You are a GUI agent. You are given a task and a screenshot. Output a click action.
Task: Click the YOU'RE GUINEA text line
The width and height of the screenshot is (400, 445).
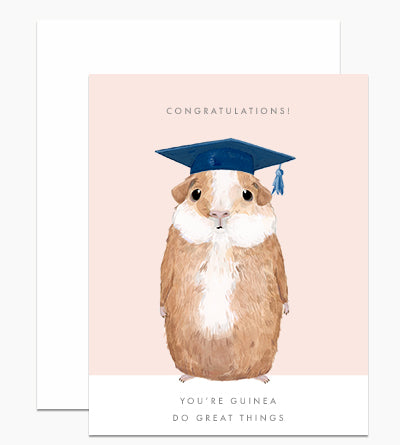[x=228, y=401]
